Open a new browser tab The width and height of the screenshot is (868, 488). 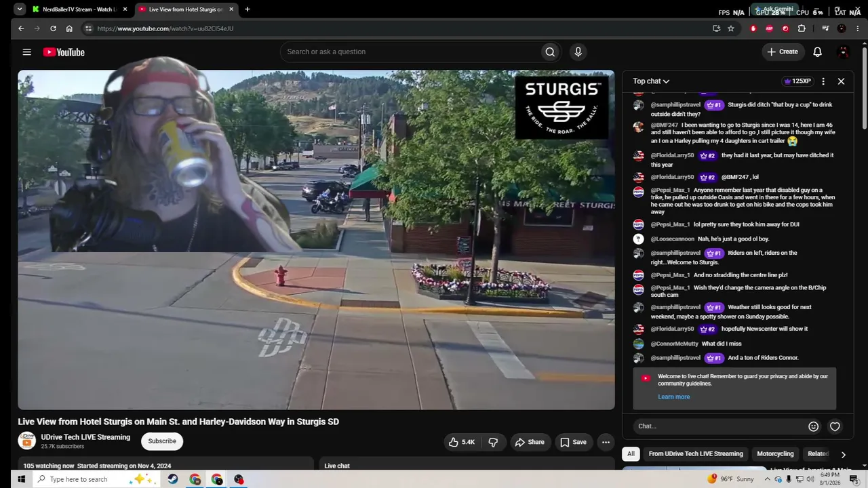(247, 9)
